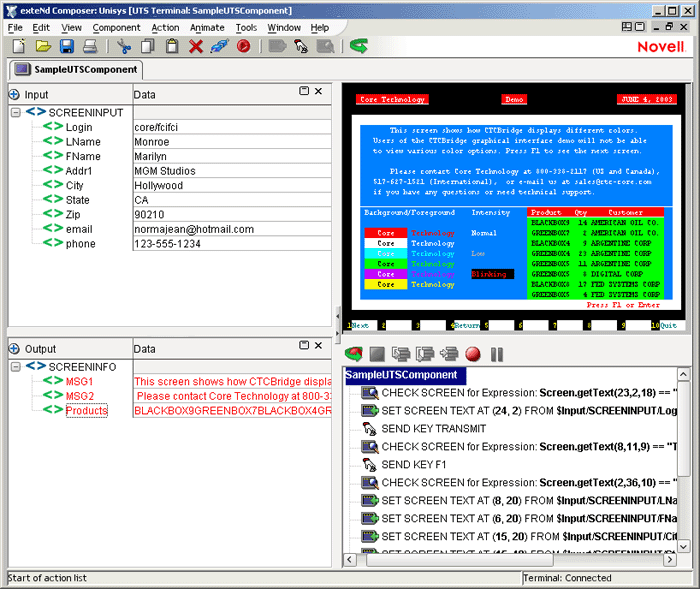
Task: Collapse the SCREENINPUT tree node
Action: click(x=16, y=113)
